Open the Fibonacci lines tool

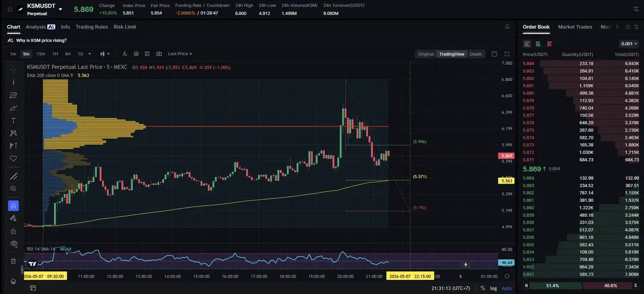[x=13, y=95]
